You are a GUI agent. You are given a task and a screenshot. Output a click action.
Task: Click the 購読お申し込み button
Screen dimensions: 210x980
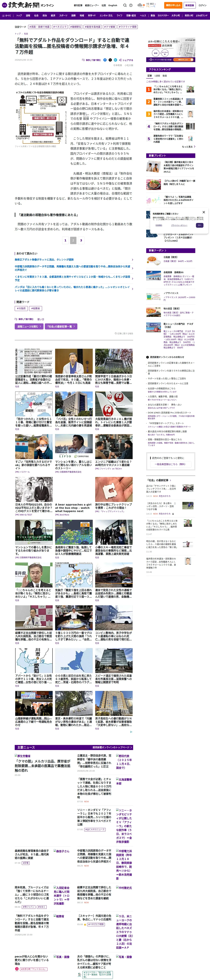coord(173,5)
